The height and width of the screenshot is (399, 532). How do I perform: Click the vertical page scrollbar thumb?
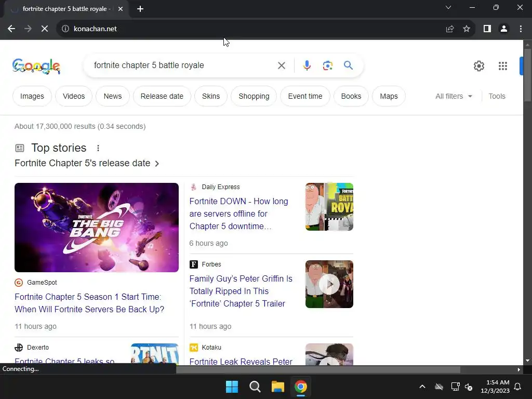(x=527, y=75)
